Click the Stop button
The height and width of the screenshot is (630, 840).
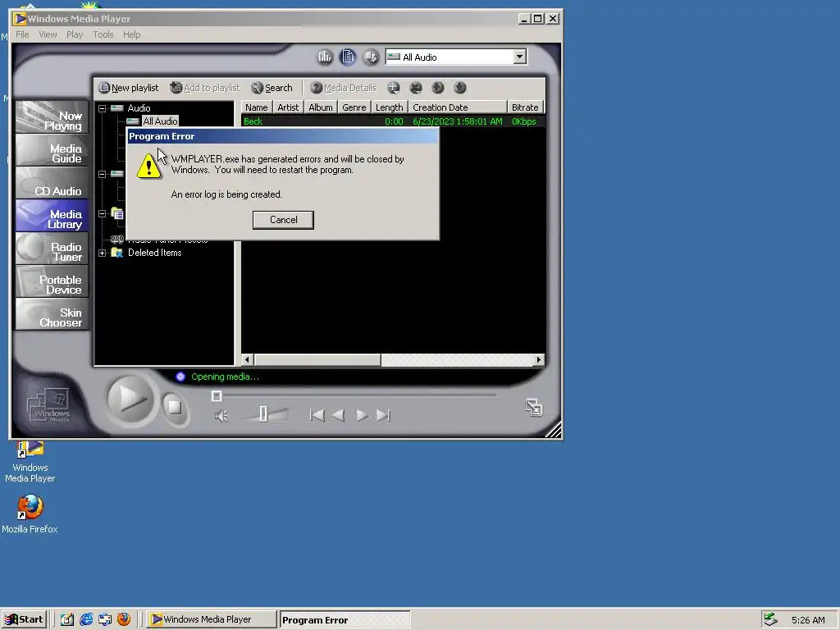[175, 408]
